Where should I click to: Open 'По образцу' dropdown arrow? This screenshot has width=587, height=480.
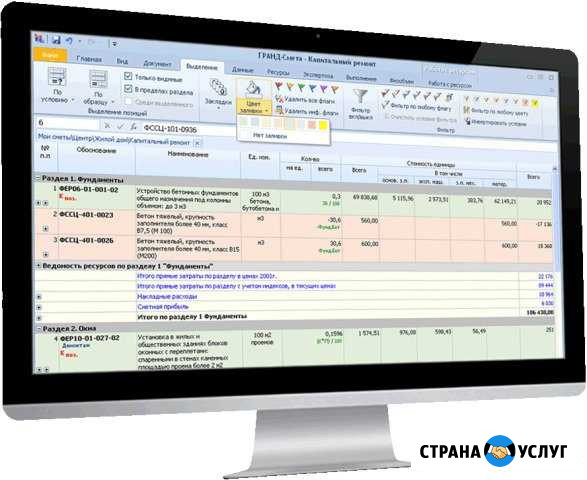click(112, 102)
